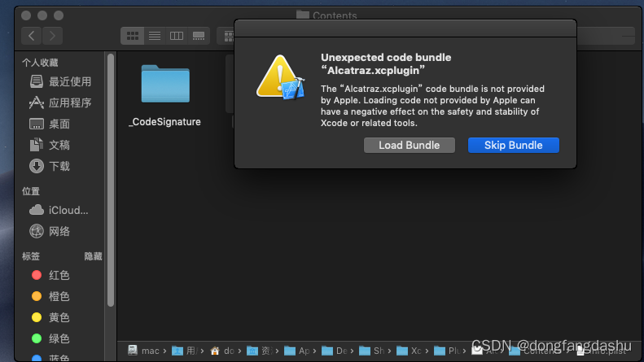Click the 标签 sidebar section header
This screenshot has height=362, width=644.
click(31, 256)
